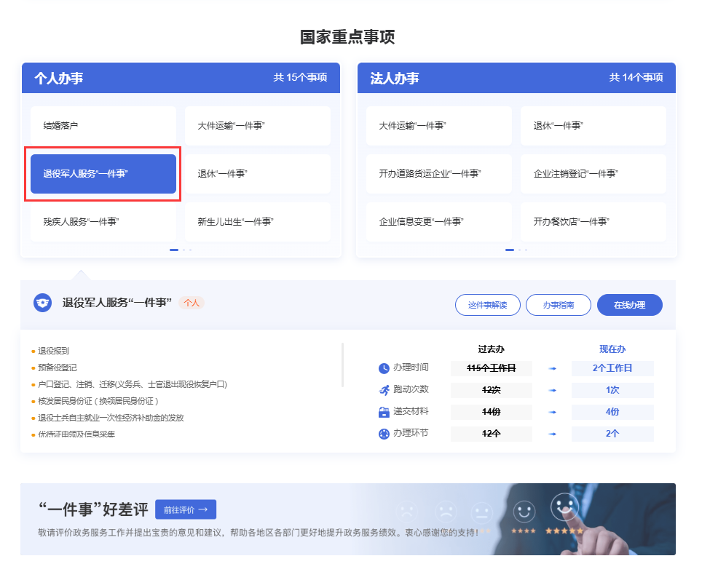710x588 pixels.
Task: Choose 新生儿出生“一件事” card
Action: pyautogui.click(x=257, y=222)
